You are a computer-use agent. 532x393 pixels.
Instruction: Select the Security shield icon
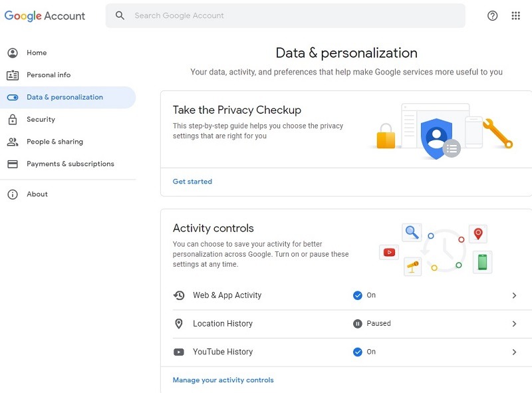click(15, 119)
